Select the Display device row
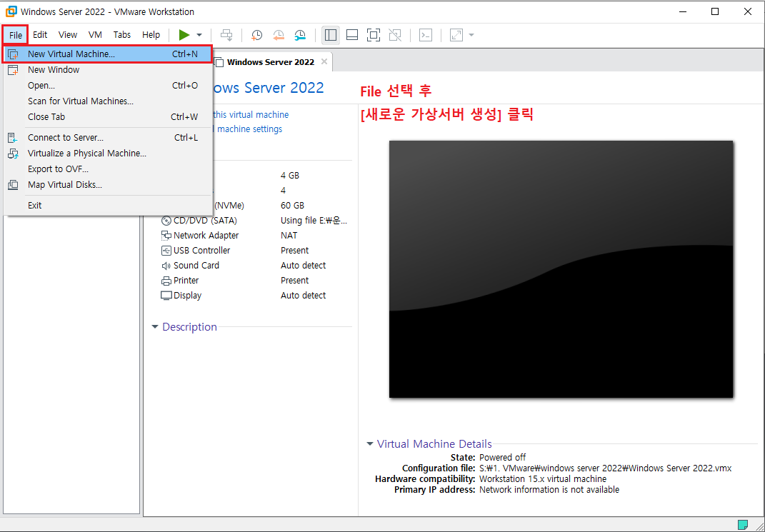The width and height of the screenshot is (765, 532). click(255, 296)
